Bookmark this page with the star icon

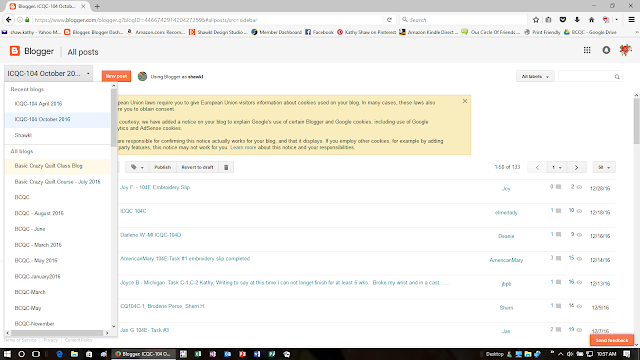click(536, 20)
